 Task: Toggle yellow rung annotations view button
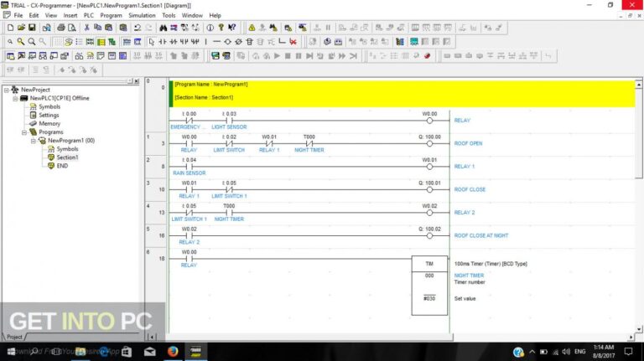coord(101,41)
